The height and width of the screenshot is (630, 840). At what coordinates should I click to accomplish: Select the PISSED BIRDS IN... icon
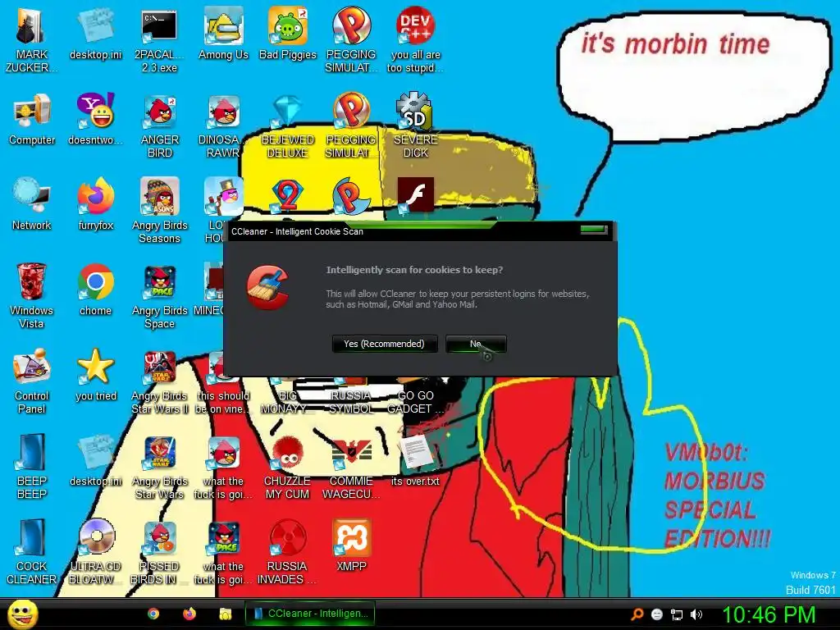tap(159, 552)
